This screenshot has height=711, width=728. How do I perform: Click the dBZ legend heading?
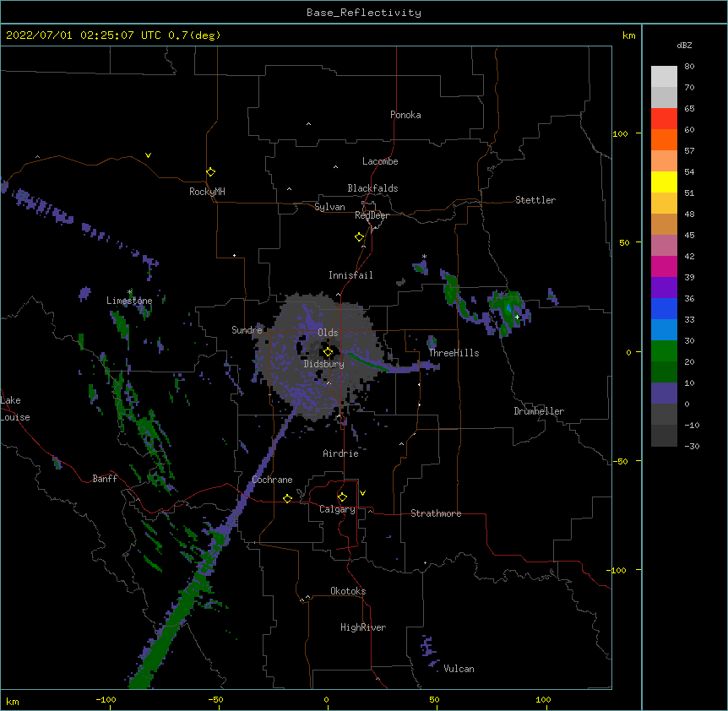[x=684, y=45]
